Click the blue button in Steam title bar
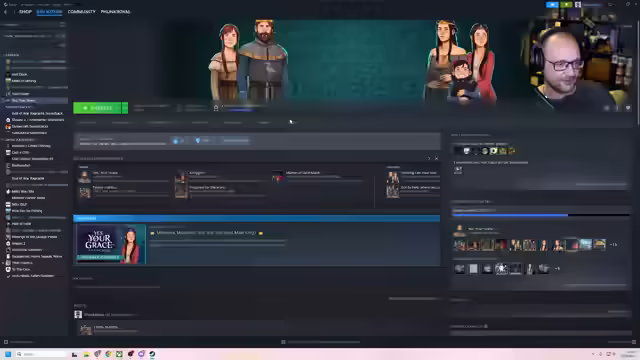Viewport: 640px width, 360px height. (x=552, y=4)
